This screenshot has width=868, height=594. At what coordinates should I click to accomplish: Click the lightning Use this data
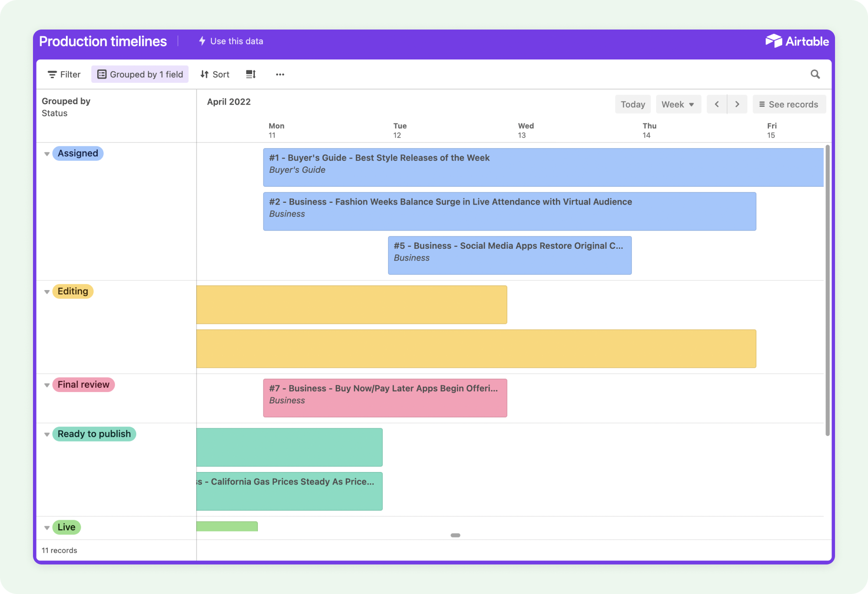[231, 41]
